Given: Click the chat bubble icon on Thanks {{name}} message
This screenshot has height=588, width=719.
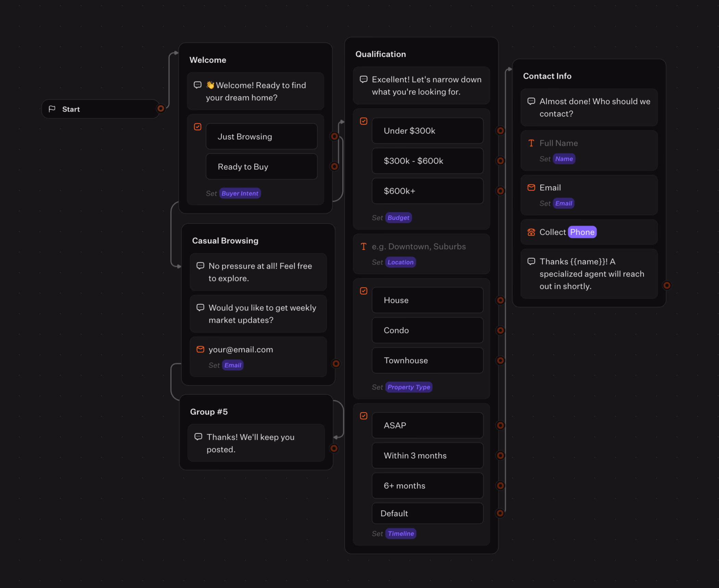Looking at the screenshot, I should [x=531, y=261].
